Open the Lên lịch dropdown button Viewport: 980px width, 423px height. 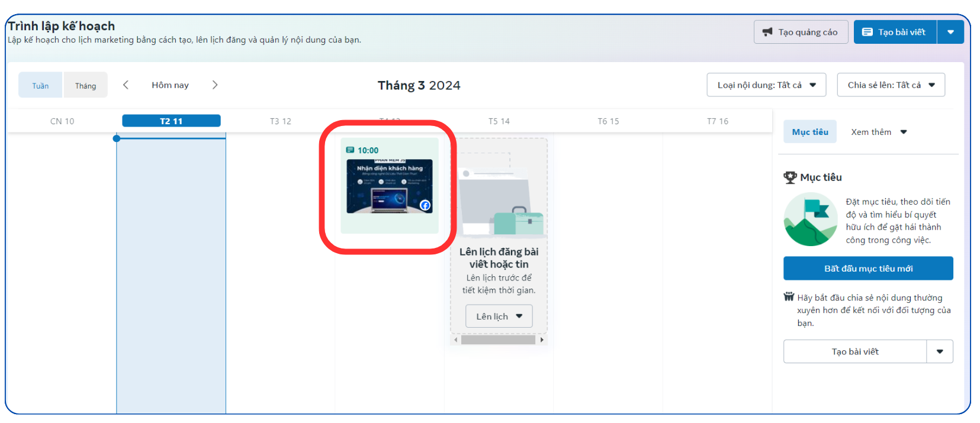coord(499,317)
